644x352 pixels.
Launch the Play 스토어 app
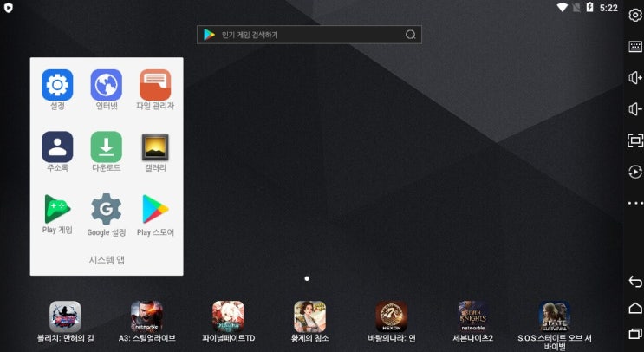point(155,209)
